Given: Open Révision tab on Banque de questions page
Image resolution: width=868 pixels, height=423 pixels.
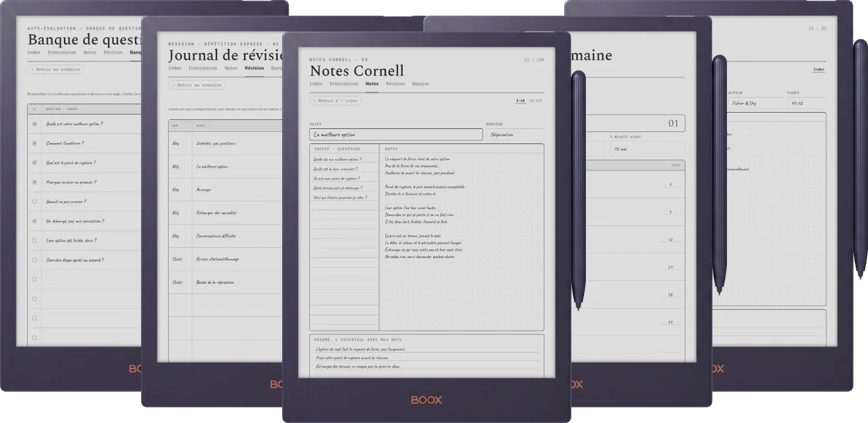Looking at the screenshot, I should [113, 52].
